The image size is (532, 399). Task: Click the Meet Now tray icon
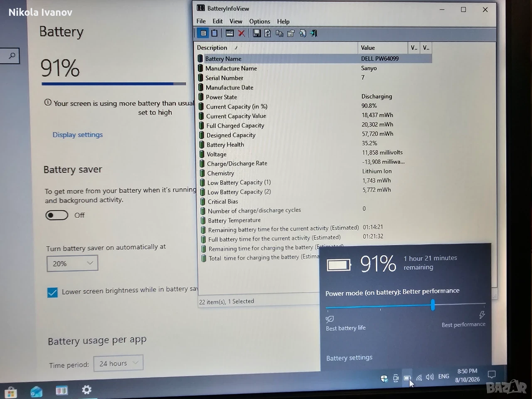click(x=396, y=378)
